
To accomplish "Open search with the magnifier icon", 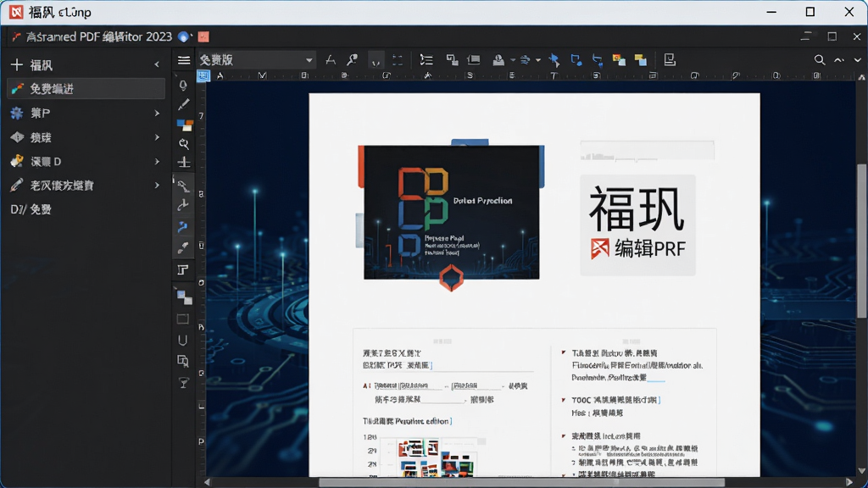I will coord(820,60).
